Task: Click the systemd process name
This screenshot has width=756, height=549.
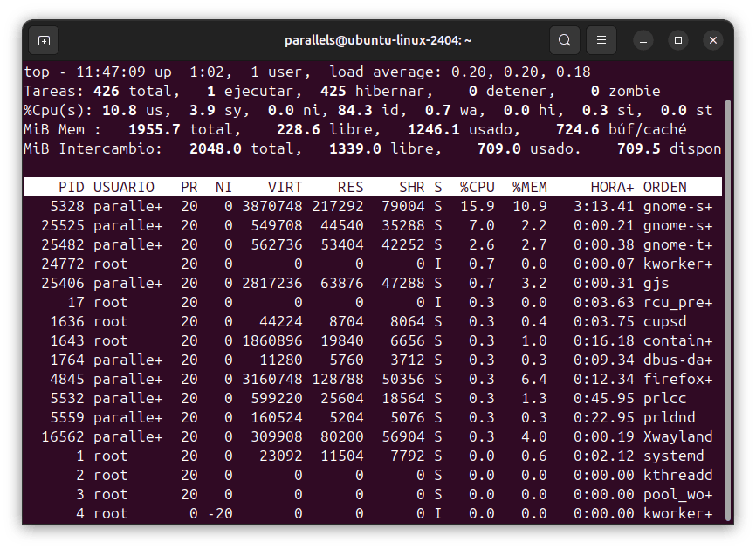Action: click(x=674, y=456)
